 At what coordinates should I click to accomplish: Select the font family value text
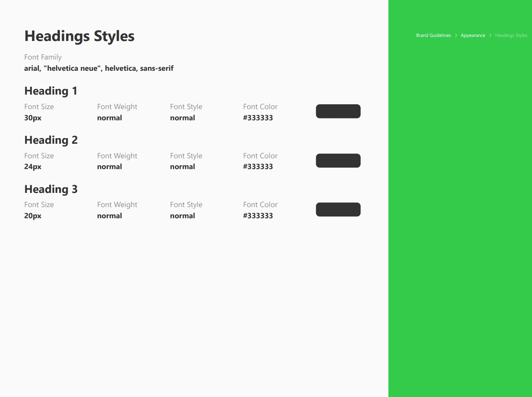pos(99,68)
